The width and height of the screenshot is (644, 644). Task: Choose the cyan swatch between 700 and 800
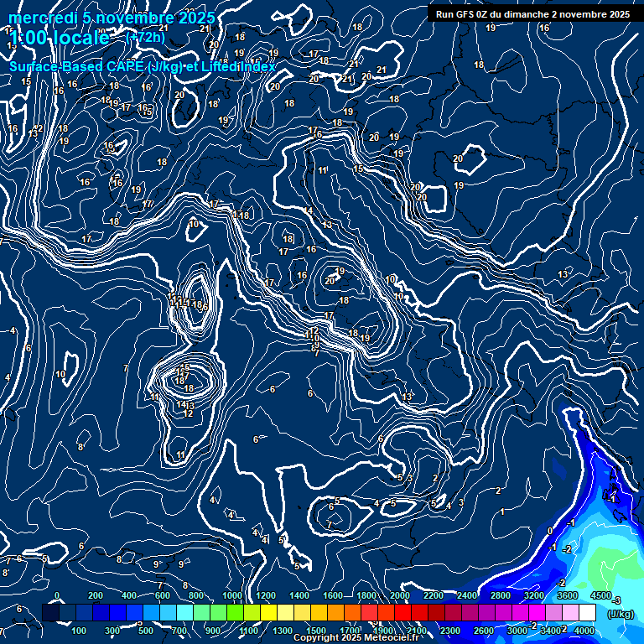(184, 612)
